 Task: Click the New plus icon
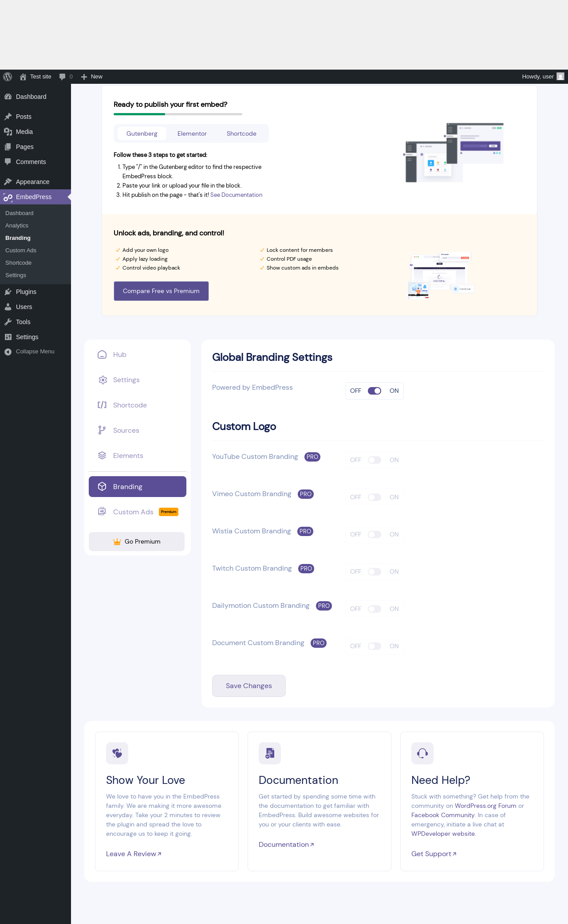[x=84, y=77]
